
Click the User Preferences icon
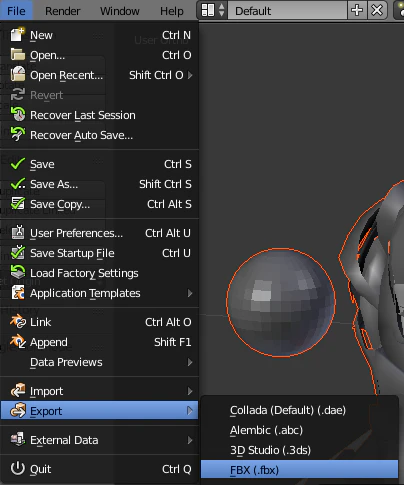pyautogui.click(x=18, y=232)
